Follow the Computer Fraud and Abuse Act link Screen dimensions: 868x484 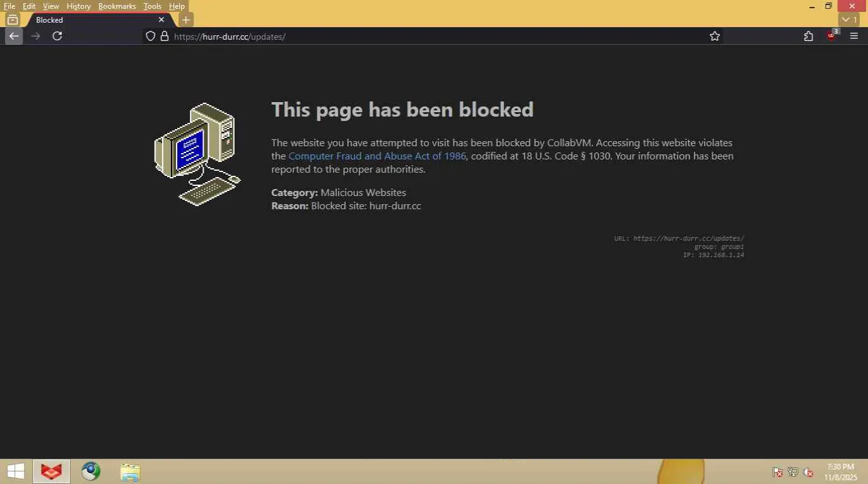pos(377,156)
